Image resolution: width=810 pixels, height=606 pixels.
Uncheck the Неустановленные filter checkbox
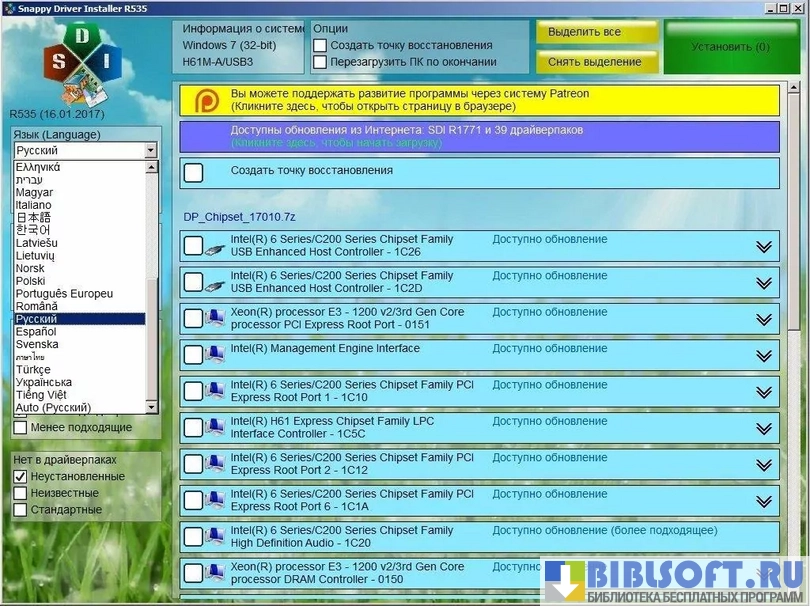pos(20,477)
